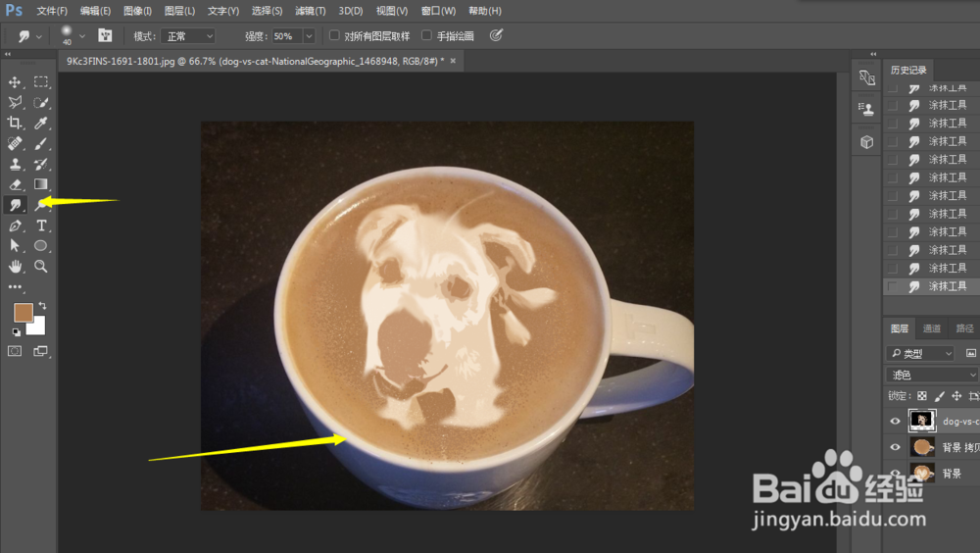The height and width of the screenshot is (553, 980).
Task: Switch to the 通道 tab
Action: pyautogui.click(x=931, y=328)
